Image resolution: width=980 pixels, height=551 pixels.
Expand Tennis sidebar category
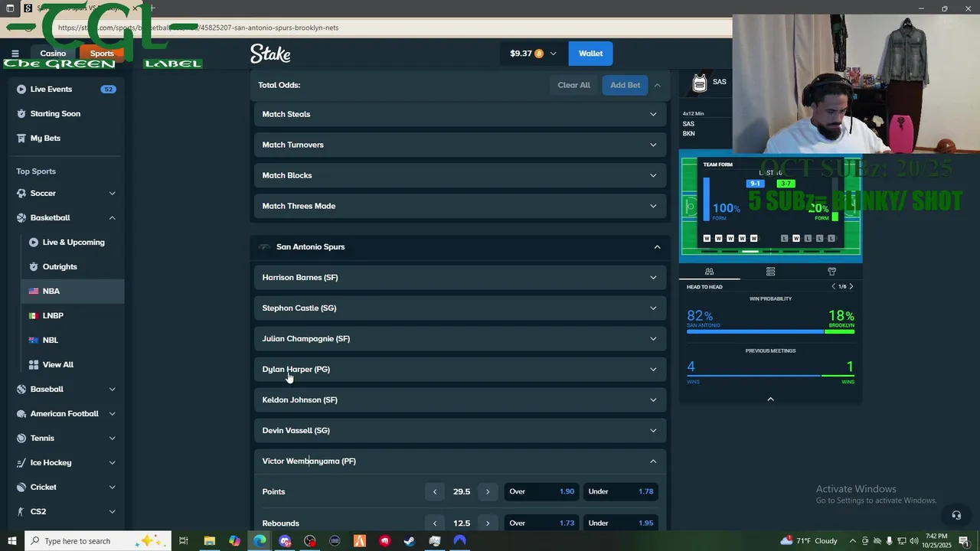point(66,439)
